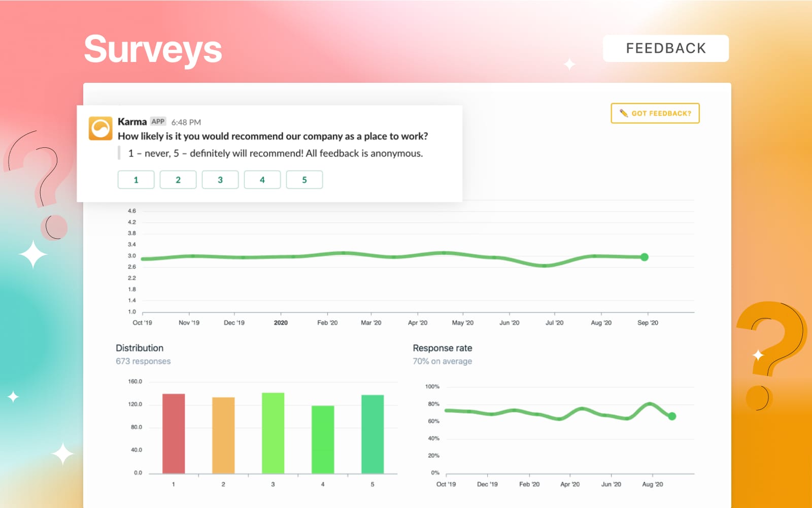Screen dimensions: 812x508
Task: Click the pencil icon in Got Feedback
Action: [x=624, y=113]
